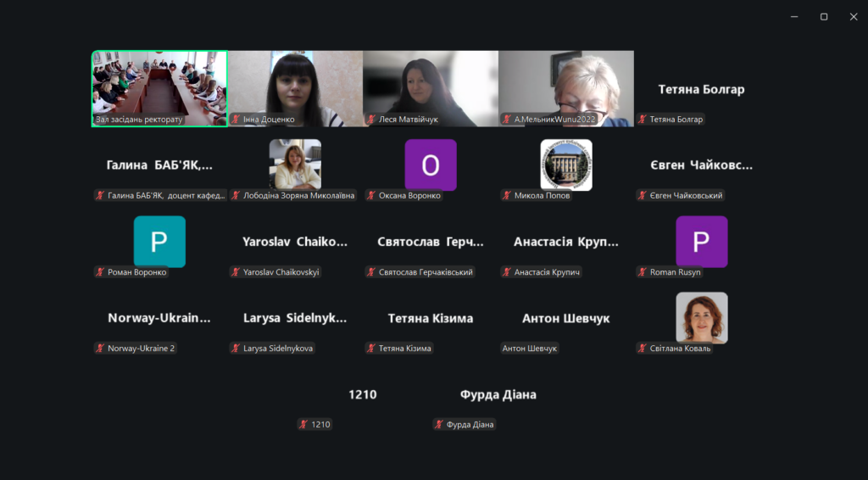Click muted microphone icon for А.МельникWunu2022
868x480 pixels.
507,119
